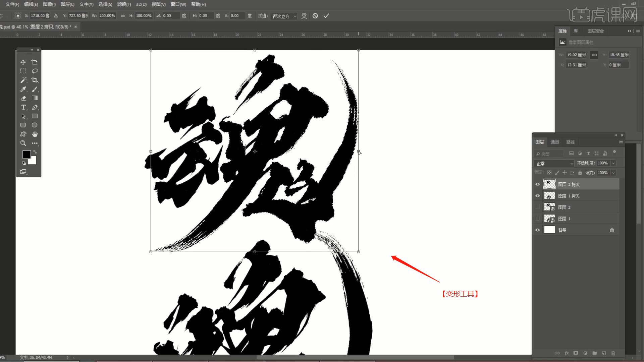Viewport: 644px width, 362px height.
Task: Select the Eraser tool
Action: [x=23, y=98]
